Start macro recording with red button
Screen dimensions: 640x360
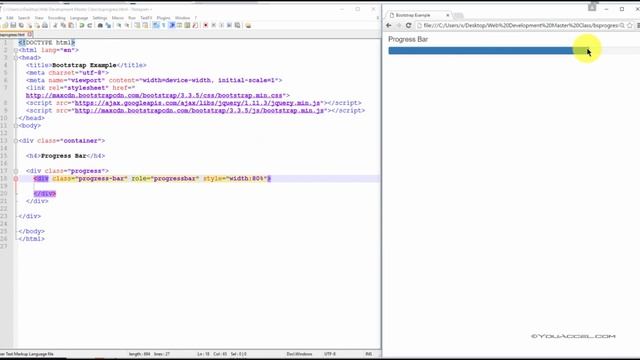[206, 25]
